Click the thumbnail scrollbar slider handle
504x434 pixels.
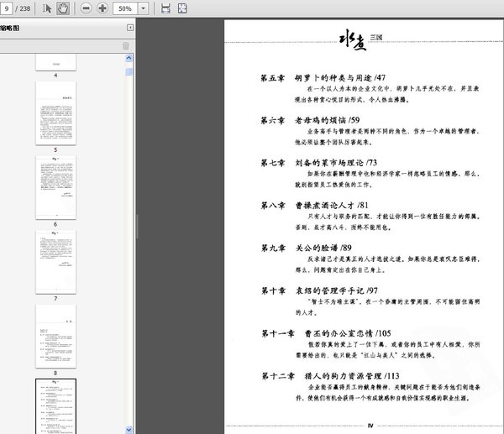(x=129, y=71)
